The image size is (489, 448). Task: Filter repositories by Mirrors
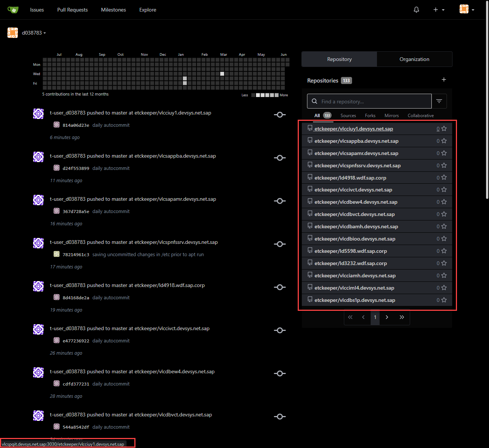click(391, 116)
